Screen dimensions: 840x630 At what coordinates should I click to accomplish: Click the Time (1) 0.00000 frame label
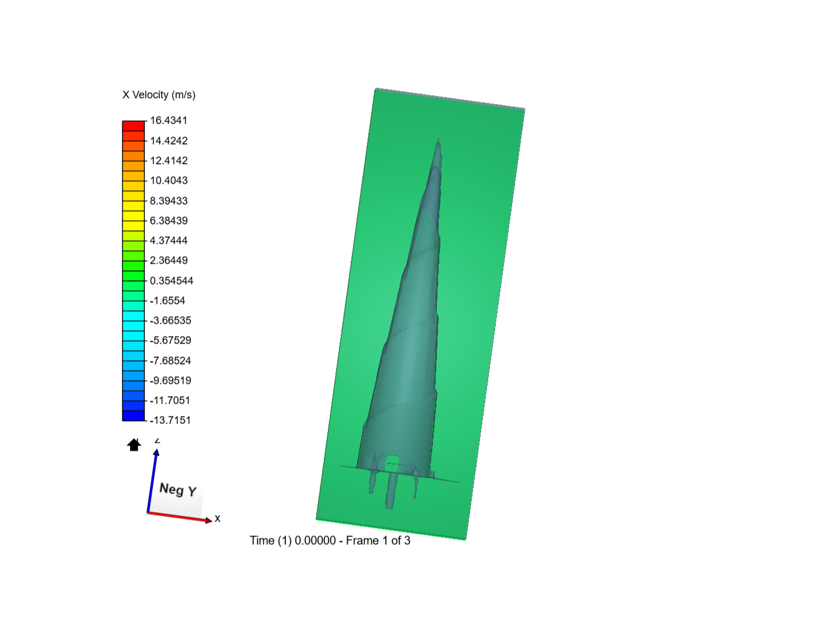tap(330, 541)
